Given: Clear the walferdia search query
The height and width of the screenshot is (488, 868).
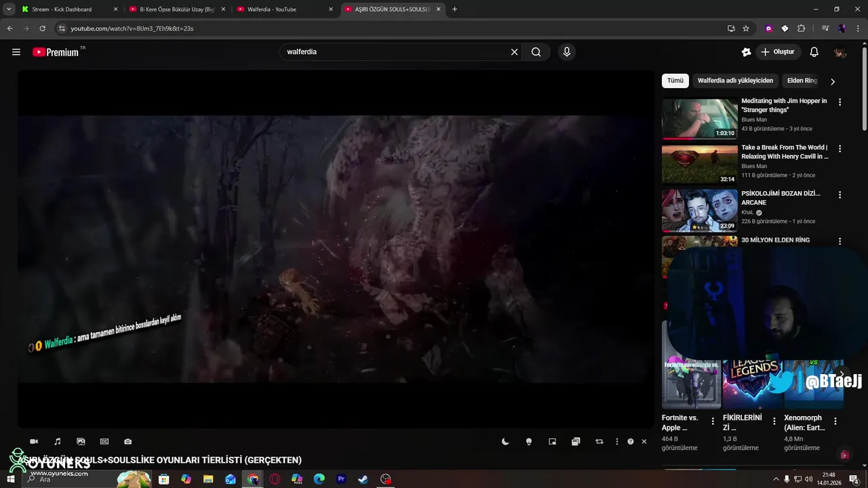Looking at the screenshot, I should (x=514, y=52).
